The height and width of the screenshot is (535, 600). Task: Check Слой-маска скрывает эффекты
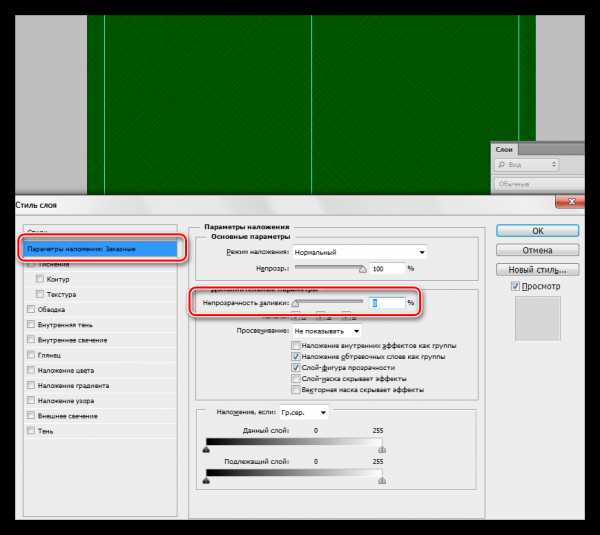(x=295, y=378)
